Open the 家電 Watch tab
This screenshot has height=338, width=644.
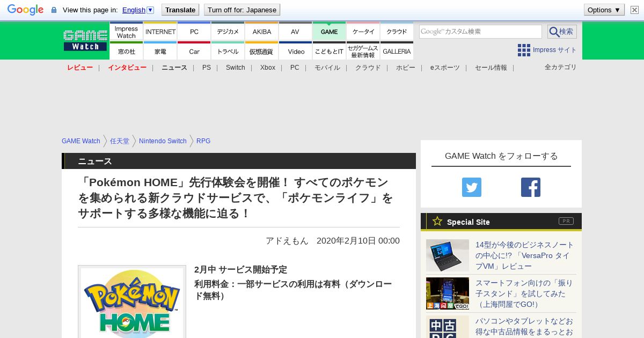pyautogui.click(x=160, y=51)
